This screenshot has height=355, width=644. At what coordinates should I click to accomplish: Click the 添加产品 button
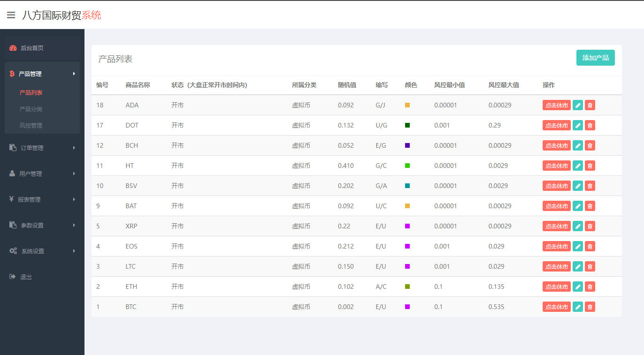595,58
